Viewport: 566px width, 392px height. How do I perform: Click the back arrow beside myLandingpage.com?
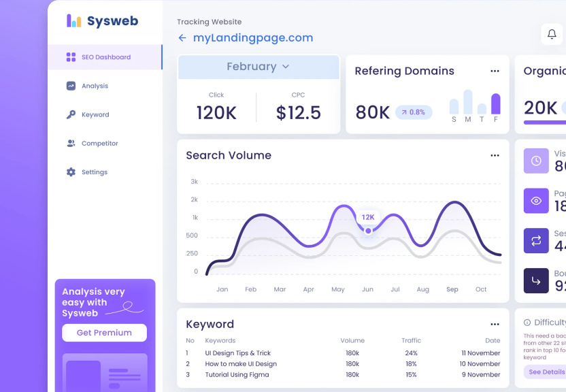[182, 38]
